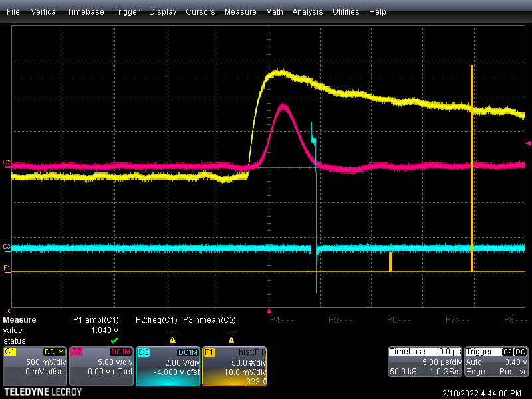This screenshot has height=399, width=532.
Task: Open the File menu
Action: (x=13, y=12)
